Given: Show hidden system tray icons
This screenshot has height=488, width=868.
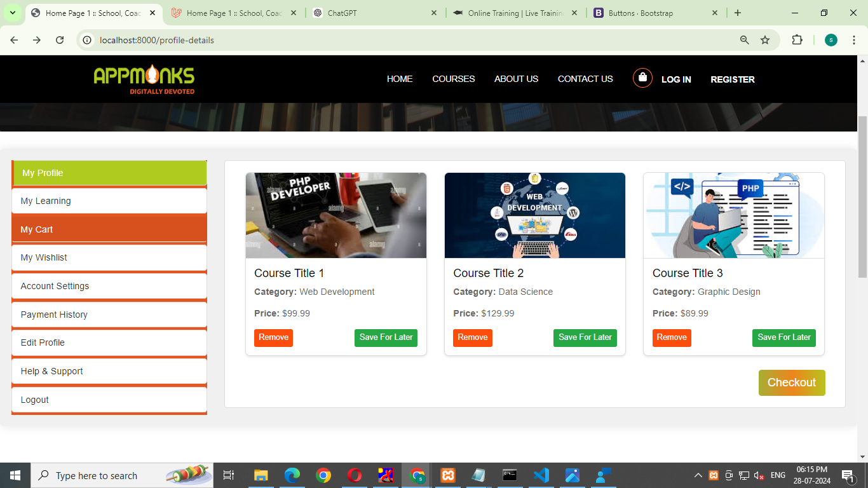Looking at the screenshot, I should coord(698,475).
